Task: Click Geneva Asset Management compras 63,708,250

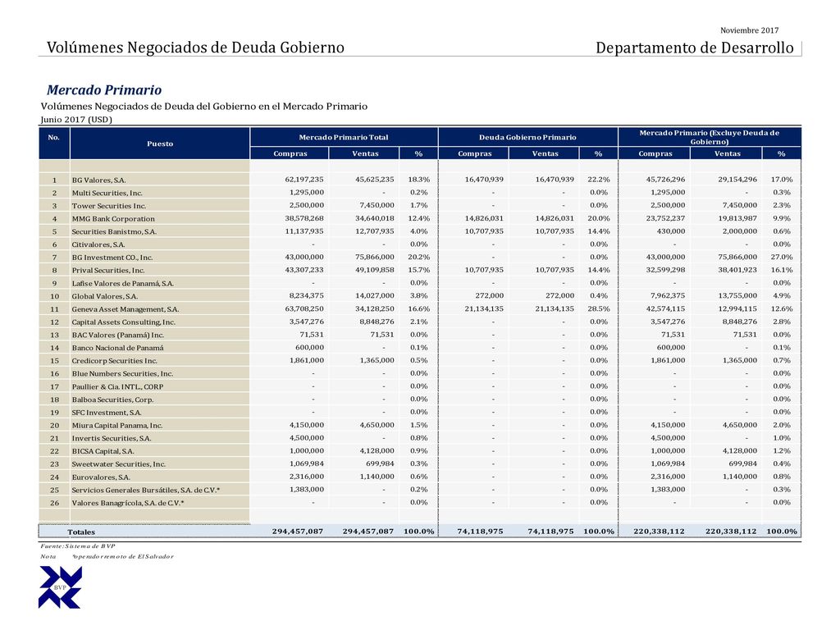Action: [x=304, y=308]
